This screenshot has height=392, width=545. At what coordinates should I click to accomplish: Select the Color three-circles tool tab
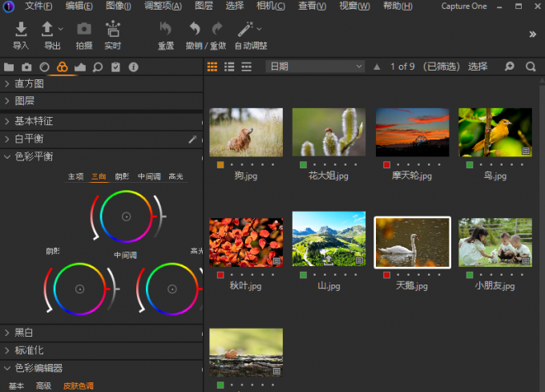coord(63,67)
